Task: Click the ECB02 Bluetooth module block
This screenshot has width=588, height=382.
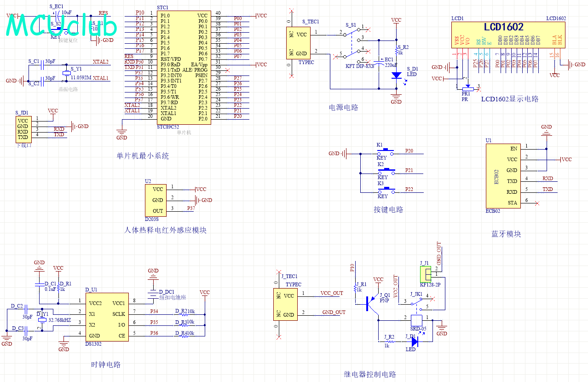Action: (x=503, y=176)
